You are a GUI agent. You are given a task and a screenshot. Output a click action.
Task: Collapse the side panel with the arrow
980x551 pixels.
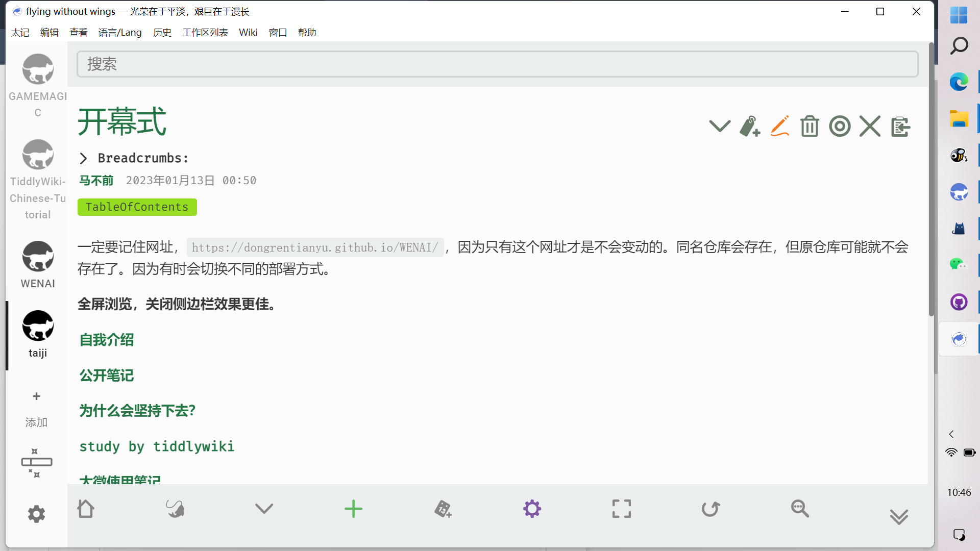(951, 434)
